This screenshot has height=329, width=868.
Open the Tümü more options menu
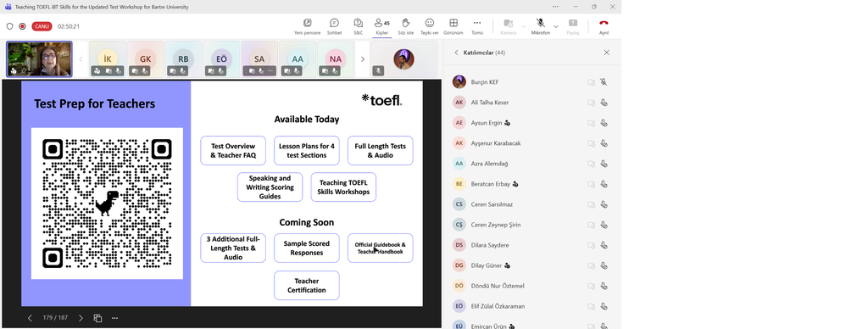(x=477, y=26)
